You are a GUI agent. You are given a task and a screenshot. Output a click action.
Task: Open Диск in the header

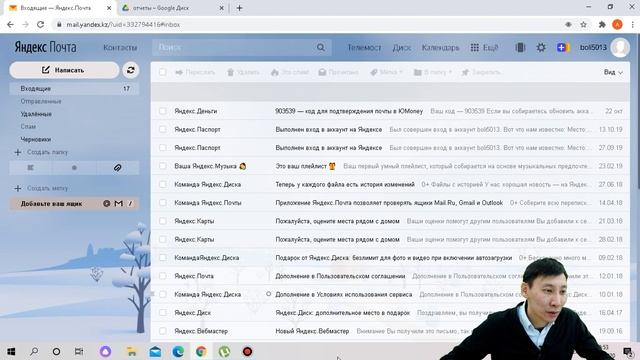point(402,48)
